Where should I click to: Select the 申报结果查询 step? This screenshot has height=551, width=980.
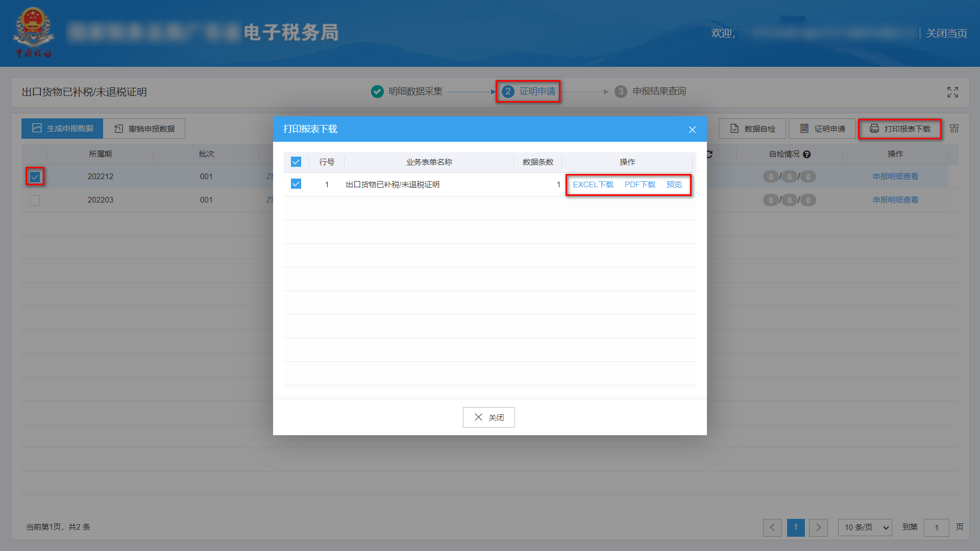click(658, 91)
